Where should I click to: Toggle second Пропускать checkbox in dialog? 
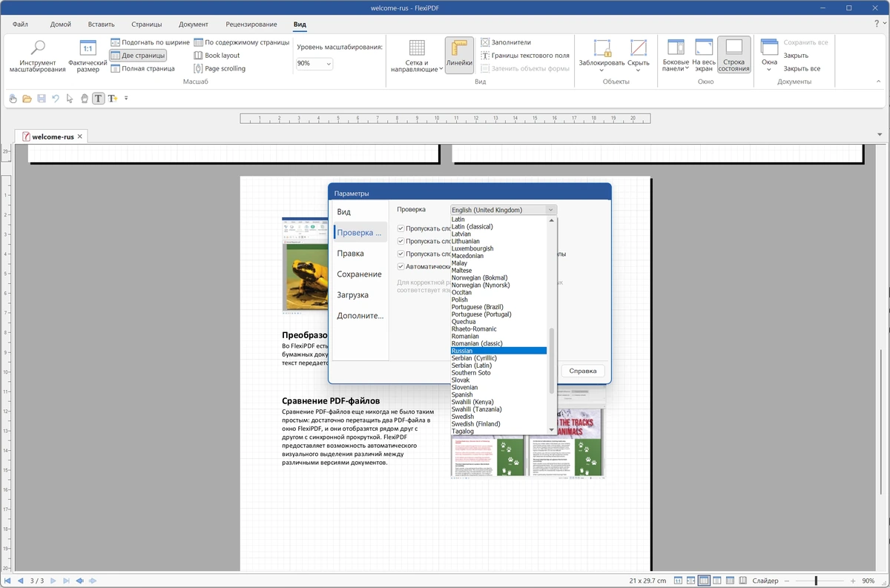point(400,241)
